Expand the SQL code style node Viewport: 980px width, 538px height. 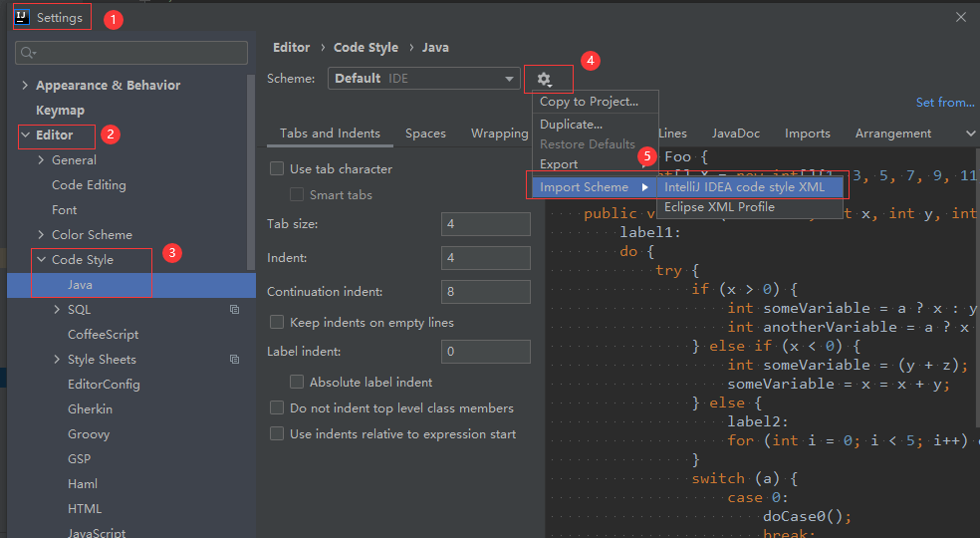coord(57,310)
